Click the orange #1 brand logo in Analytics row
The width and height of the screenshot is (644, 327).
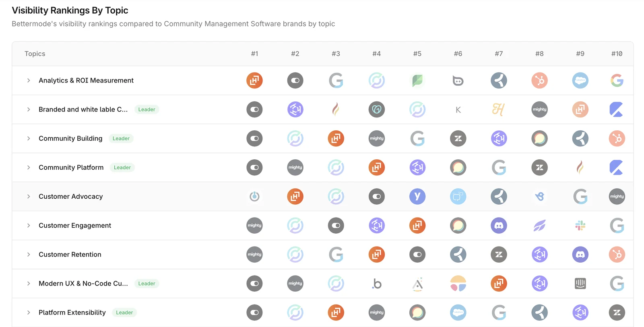254,80
